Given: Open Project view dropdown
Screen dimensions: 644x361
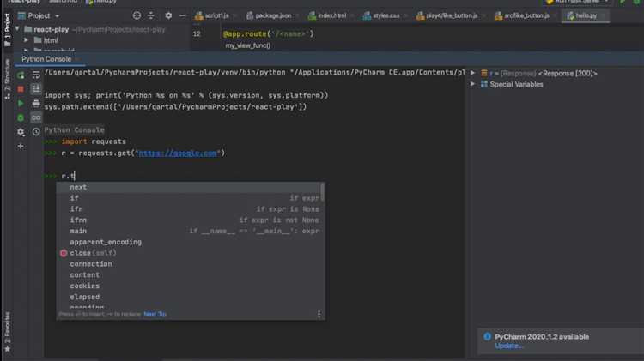Looking at the screenshot, I should click(x=57, y=16).
